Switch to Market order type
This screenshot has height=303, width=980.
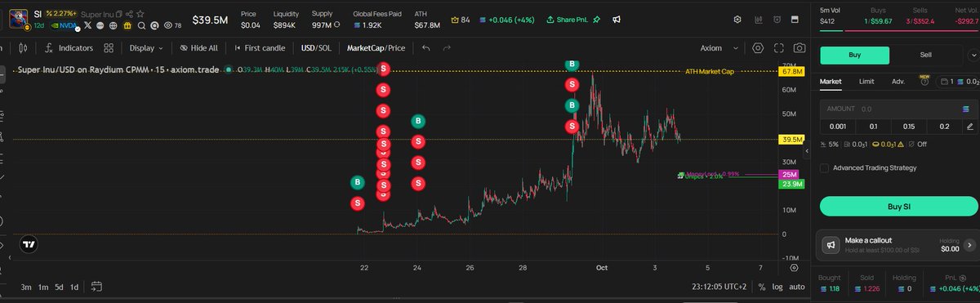click(831, 82)
